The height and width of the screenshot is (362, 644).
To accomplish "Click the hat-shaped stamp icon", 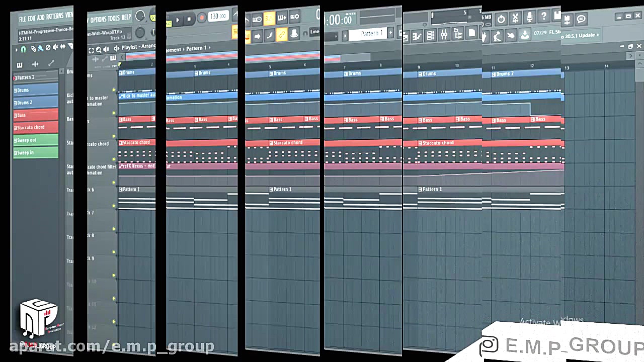I will click(x=294, y=34).
